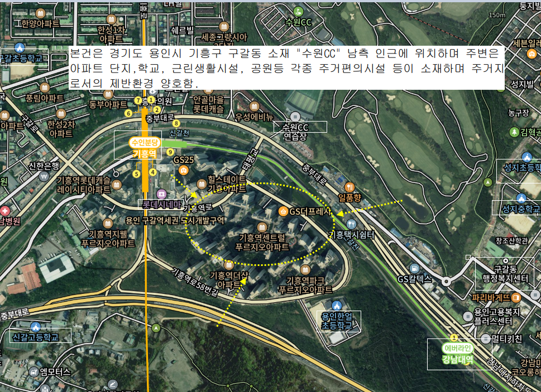
Task: Open the 용인한얼초등학교 school marker icon
Action: click(x=337, y=306)
